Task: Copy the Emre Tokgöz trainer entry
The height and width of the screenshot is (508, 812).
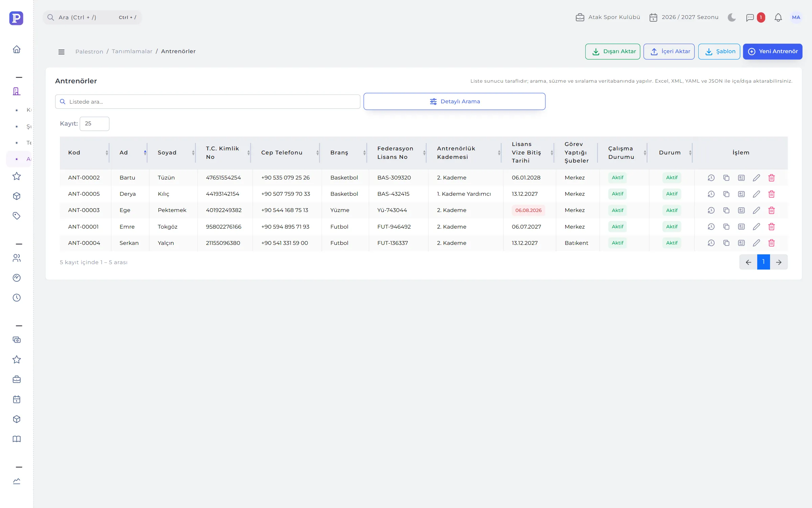Action: (726, 227)
